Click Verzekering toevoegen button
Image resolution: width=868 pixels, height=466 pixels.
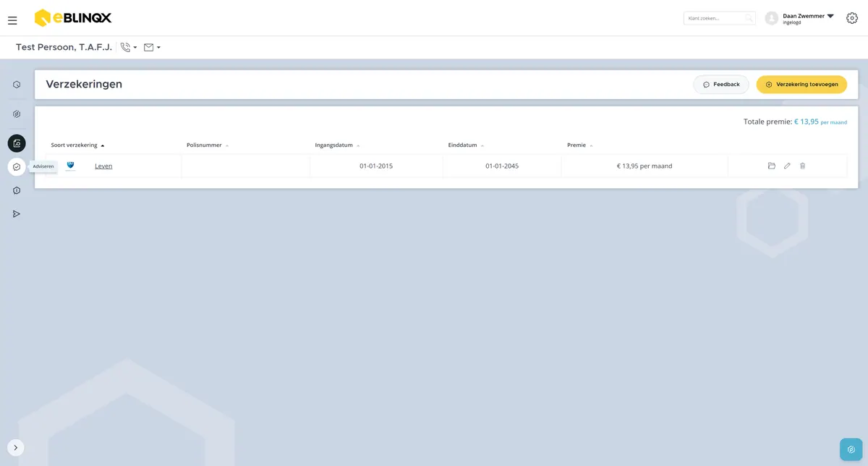click(801, 85)
